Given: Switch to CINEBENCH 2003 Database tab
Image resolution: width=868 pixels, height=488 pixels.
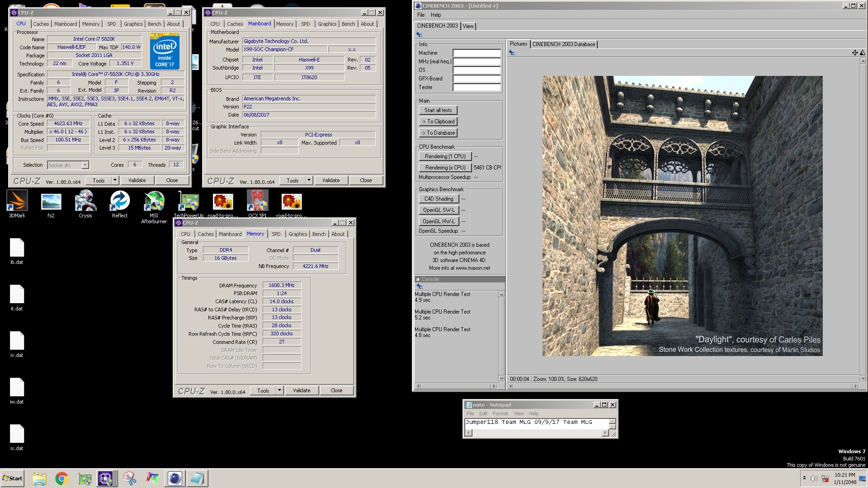Looking at the screenshot, I should pos(564,44).
